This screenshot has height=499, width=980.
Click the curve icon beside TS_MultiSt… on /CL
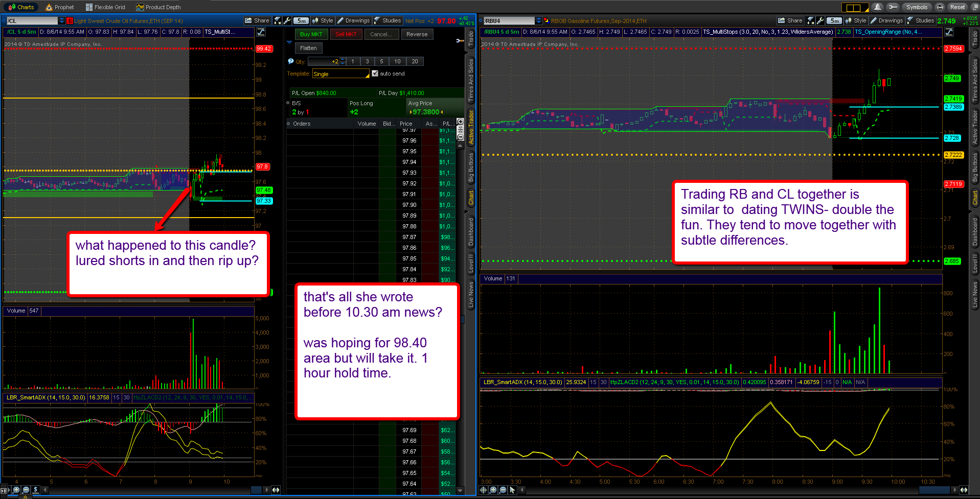coord(261,32)
